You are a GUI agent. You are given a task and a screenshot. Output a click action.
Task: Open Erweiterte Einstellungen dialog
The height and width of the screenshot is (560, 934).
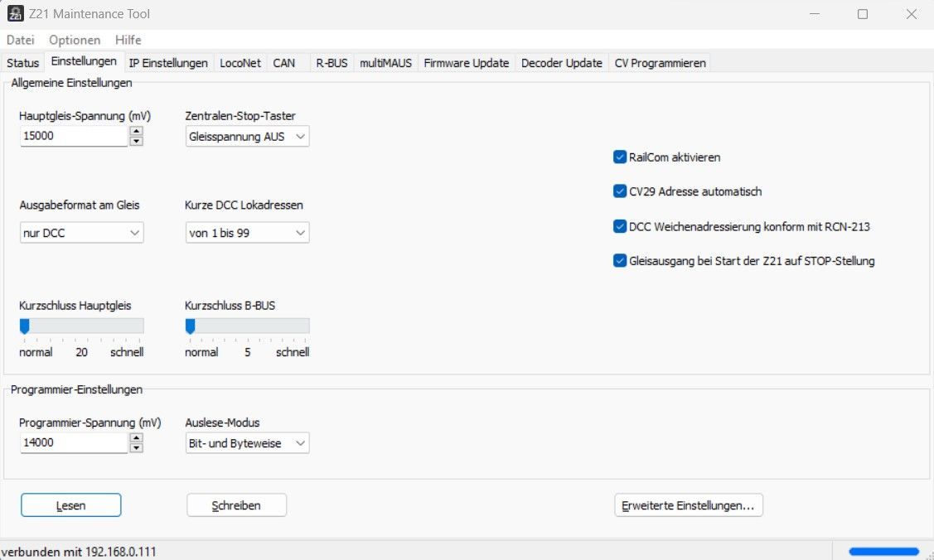tap(689, 505)
